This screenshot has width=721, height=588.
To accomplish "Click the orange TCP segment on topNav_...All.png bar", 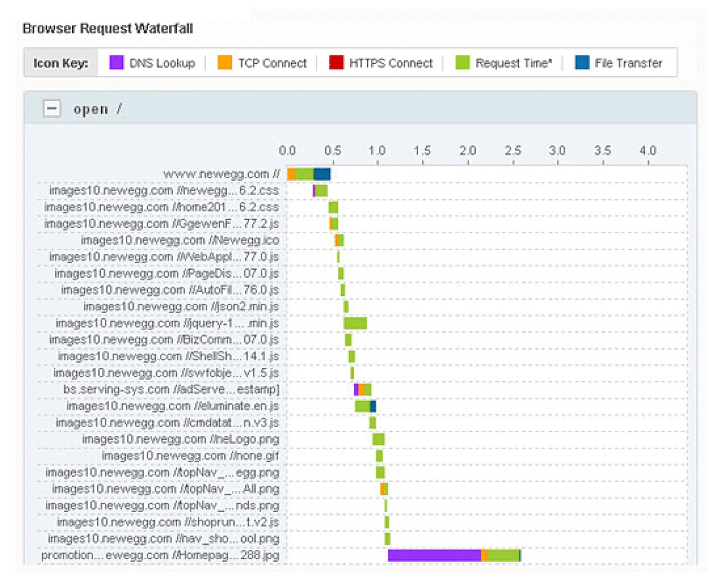I will click(x=382, y=489).
